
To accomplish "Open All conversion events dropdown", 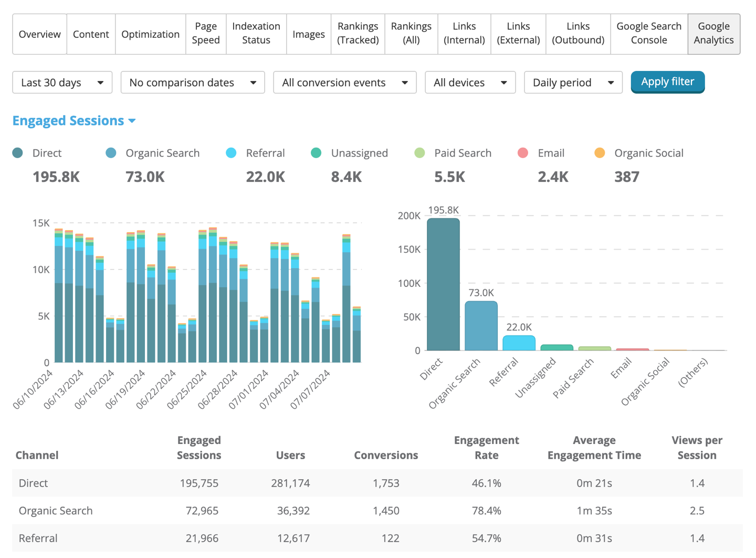I will click(345, 82).
